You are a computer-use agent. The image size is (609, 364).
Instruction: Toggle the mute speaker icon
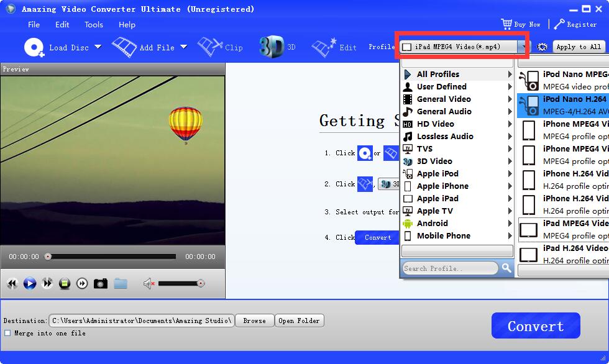click(x=149, y=284)
